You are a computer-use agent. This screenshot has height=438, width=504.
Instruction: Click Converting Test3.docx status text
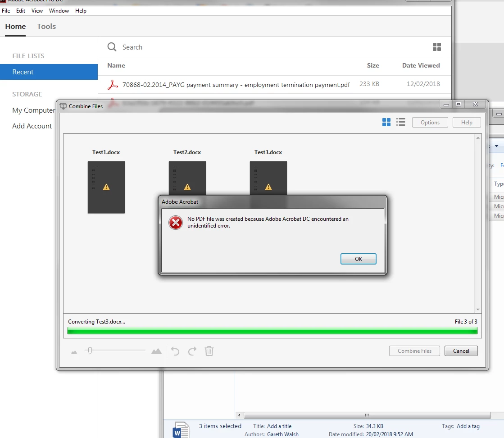(96, 322)
